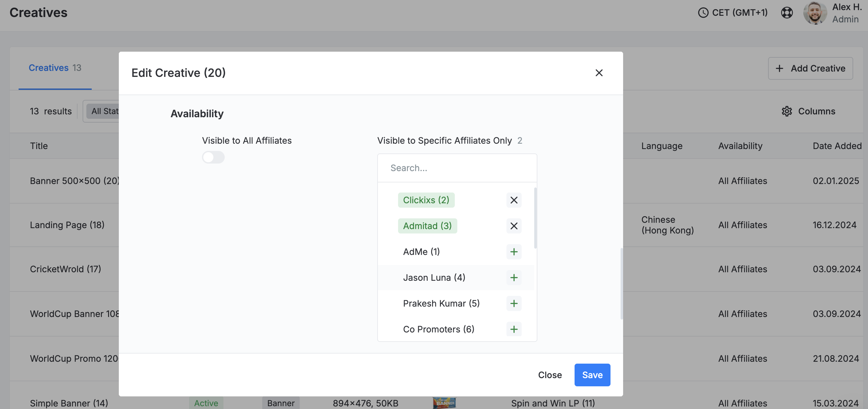Add Jason Luna (4) to specific affiliates
This screenshot has height=409, width=868.
(x=513, y=278)
